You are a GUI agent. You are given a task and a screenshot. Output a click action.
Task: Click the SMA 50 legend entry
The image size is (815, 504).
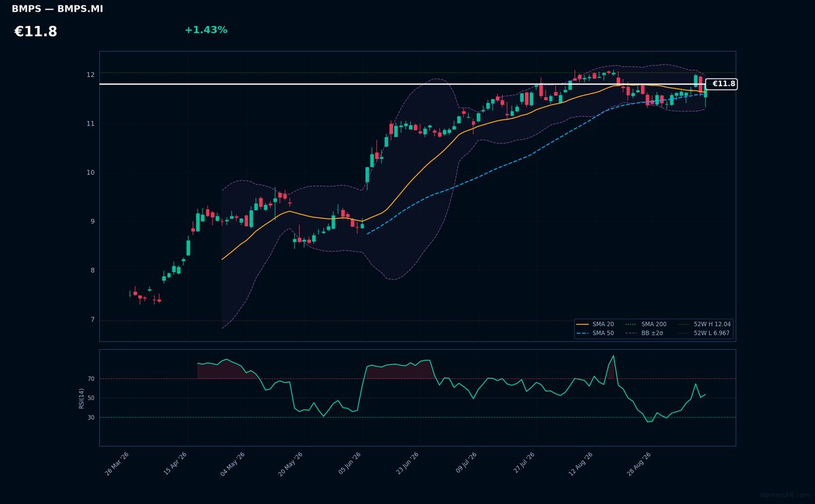[x=595, y=334]
